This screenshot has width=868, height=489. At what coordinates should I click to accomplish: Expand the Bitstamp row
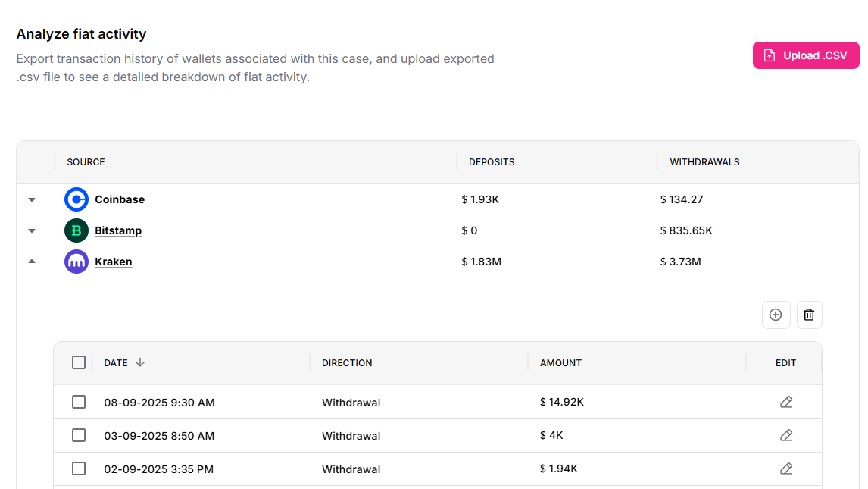coord(32,230)
